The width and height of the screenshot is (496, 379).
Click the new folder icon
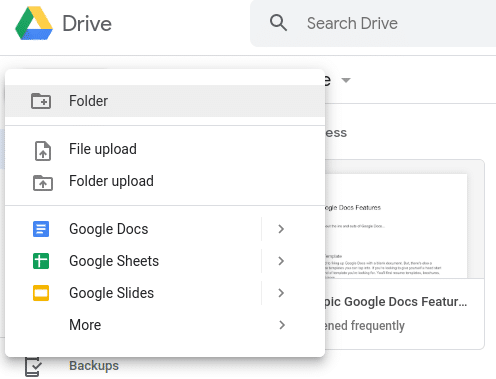(x=41, y=101)
